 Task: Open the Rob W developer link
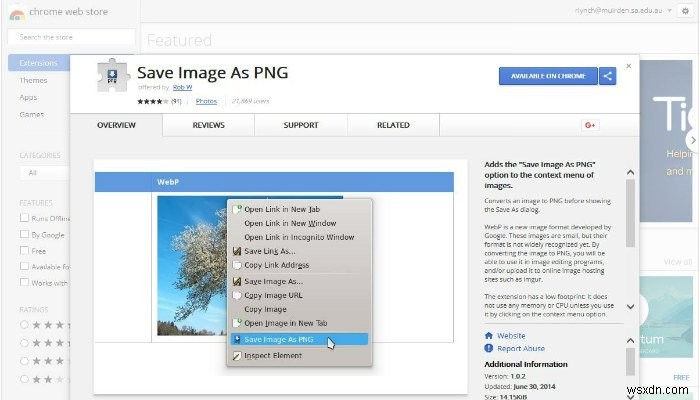182,87
